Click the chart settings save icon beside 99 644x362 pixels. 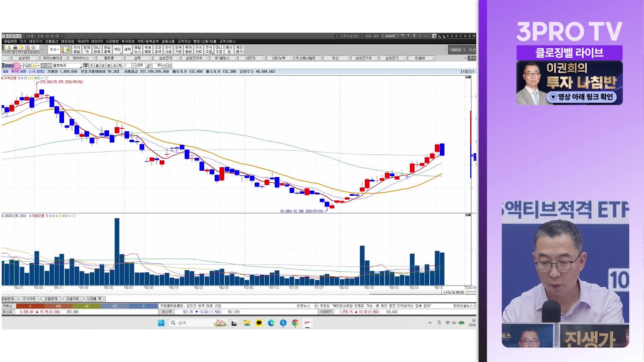[169, 65]
